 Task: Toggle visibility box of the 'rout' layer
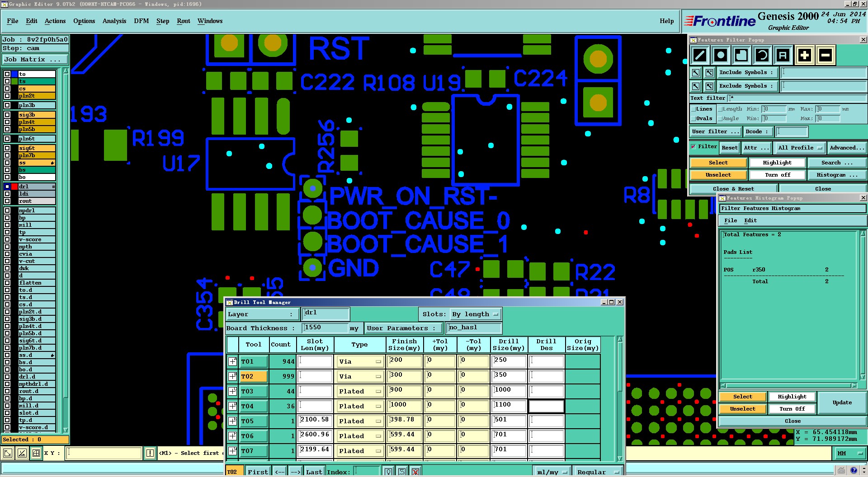(7, 201)
